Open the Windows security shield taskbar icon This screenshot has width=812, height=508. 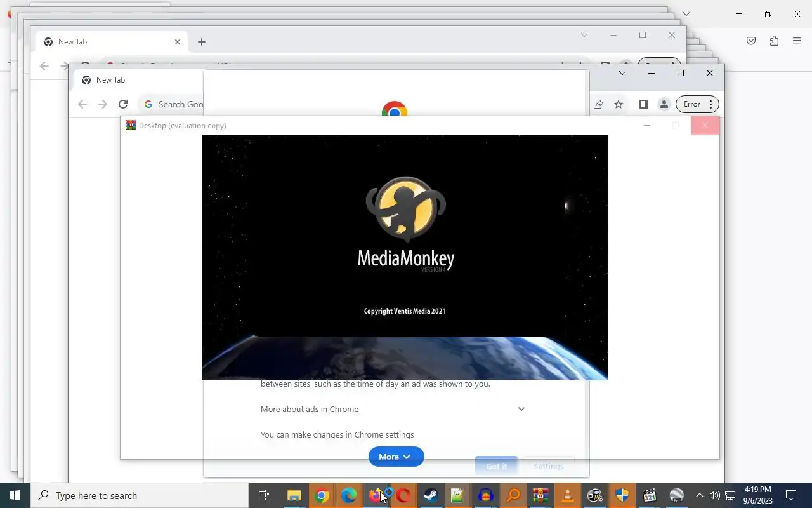622,495
